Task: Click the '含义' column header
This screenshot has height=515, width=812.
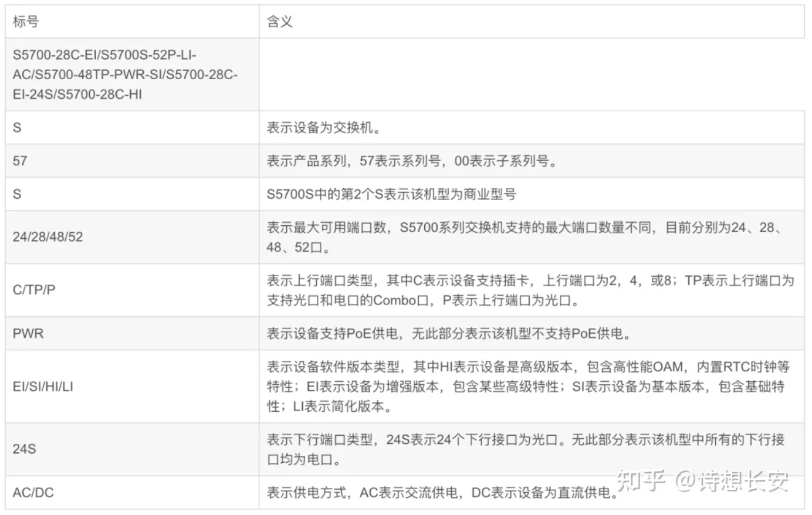Action: [x=532, y=22]
